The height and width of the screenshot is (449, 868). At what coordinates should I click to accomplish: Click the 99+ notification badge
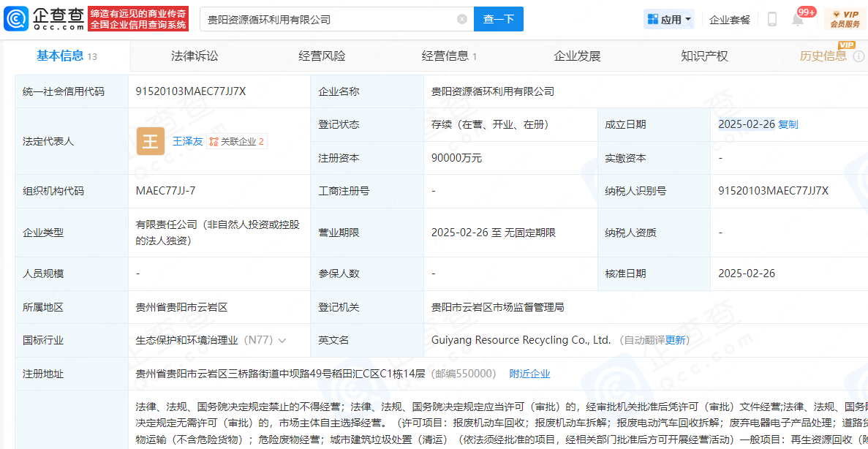point(806,12)
